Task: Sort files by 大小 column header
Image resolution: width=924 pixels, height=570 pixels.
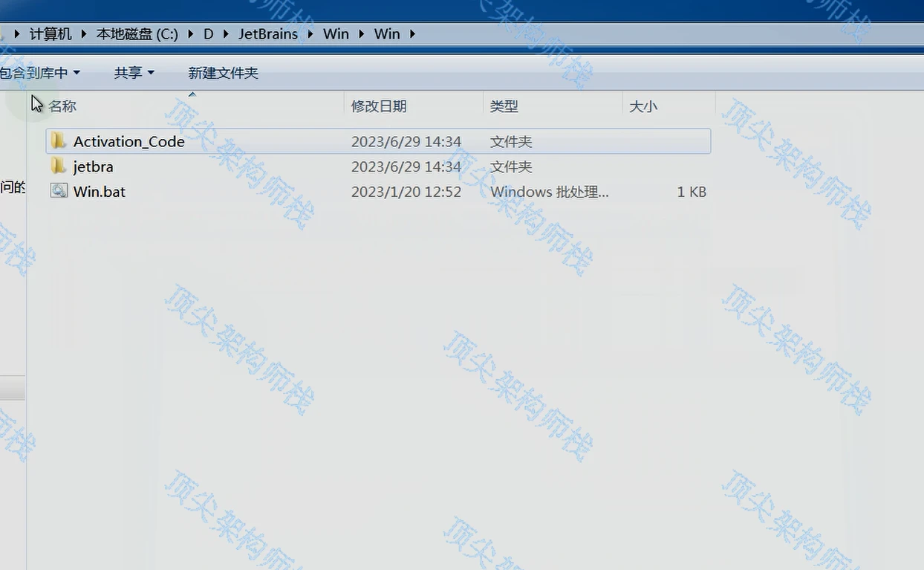Action: point(643,106)
